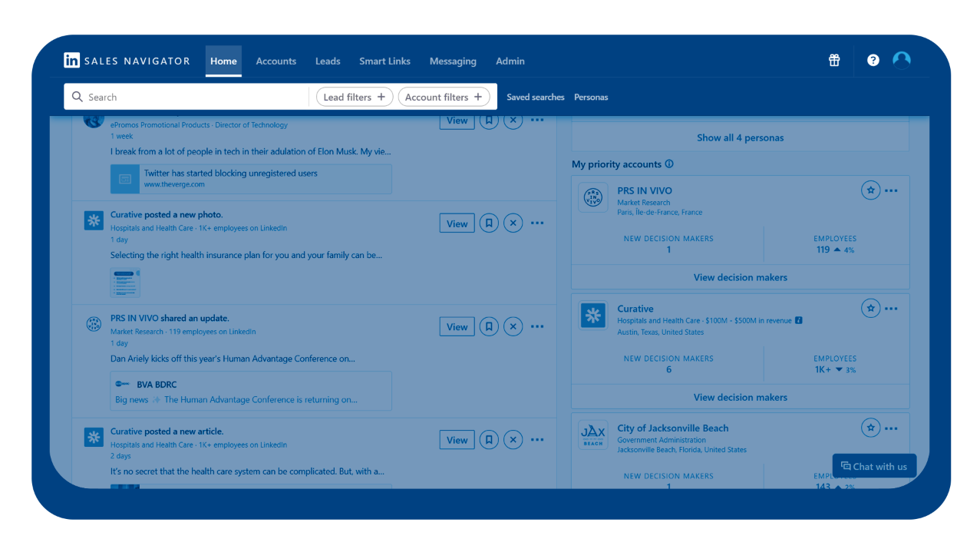Dismiss the ePromos Promotional Products alert
This screenshot has width=980, height=552.
(513, 120)
